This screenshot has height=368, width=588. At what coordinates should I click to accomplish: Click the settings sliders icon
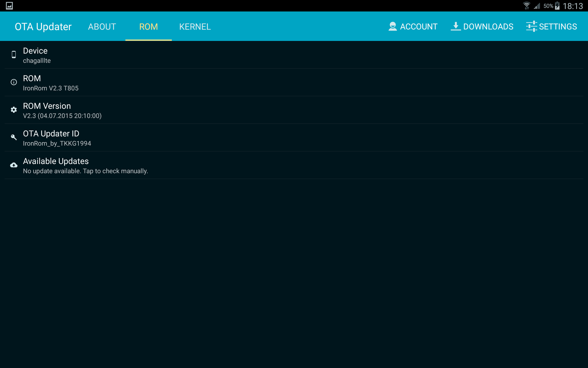[x=531, y=26]
